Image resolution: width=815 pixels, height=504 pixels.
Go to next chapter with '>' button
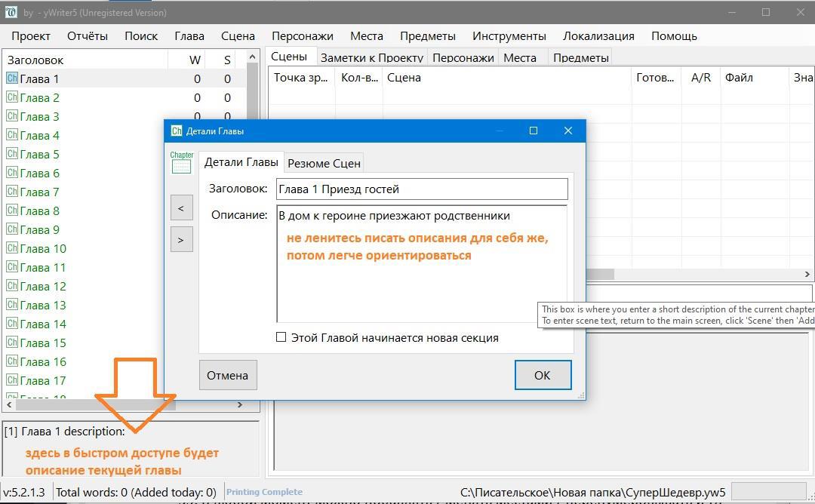tap(181, 240)
